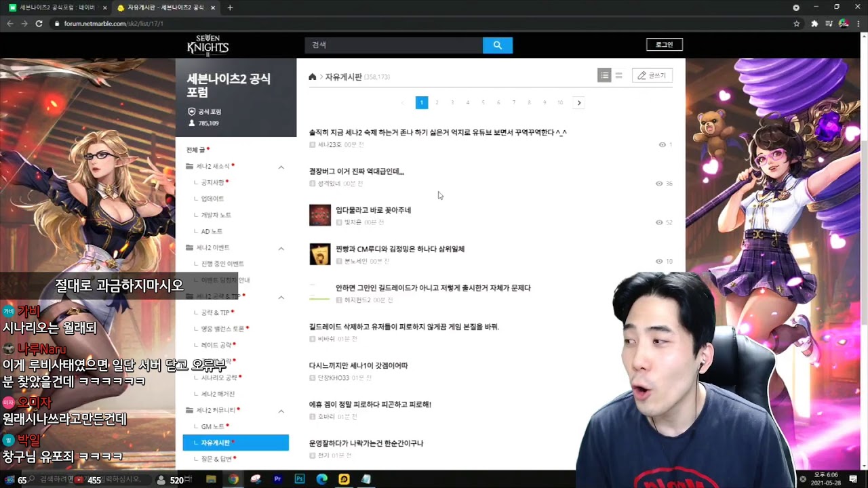Click the 글쓰기 write post button
Viewport: 868px width, 488px height.
pyautogui.click(x=652, y=76)
